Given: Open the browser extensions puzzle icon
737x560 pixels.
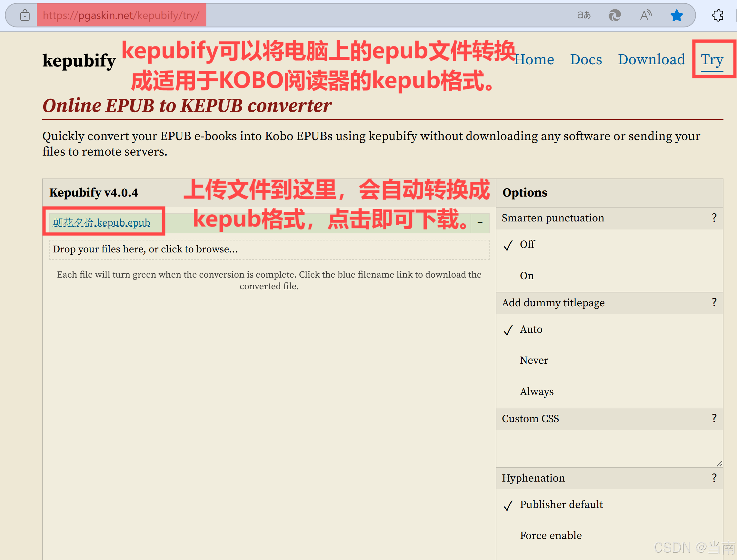Looking at the screenshot, I should point(718,15).
